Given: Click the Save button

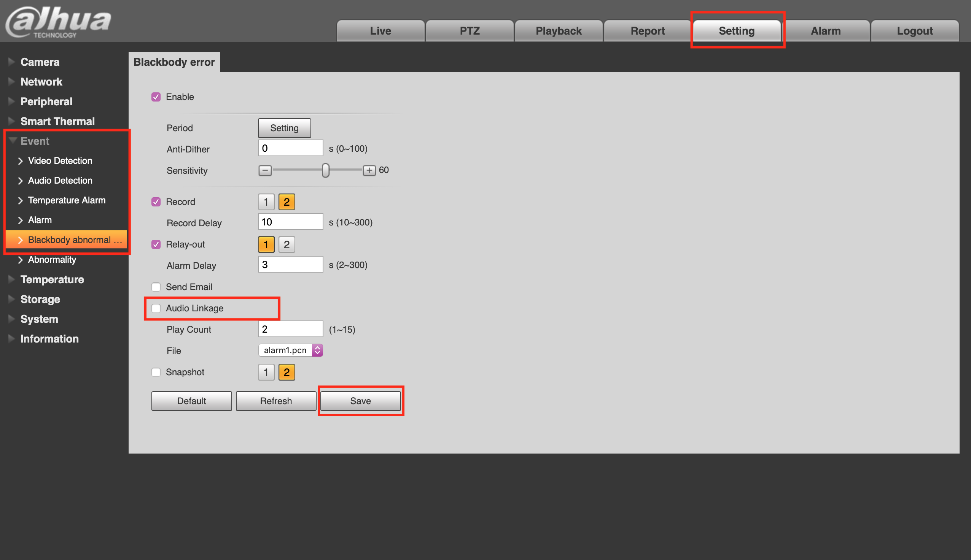Looking at the screenshot, I should pos(361,401).
